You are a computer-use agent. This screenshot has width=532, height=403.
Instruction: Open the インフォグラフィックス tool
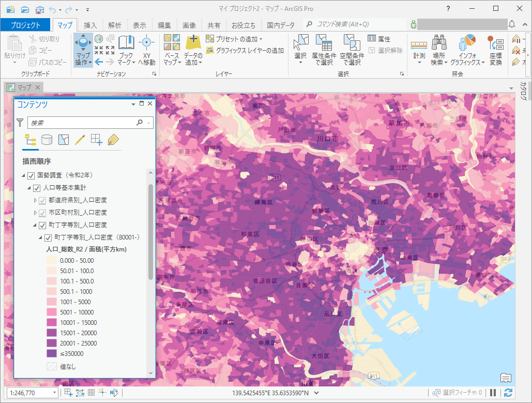coord(467,43)
